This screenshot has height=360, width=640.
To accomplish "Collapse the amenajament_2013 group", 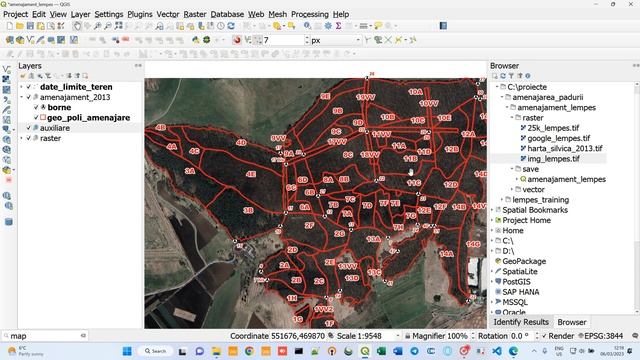I will coord(22,97).
